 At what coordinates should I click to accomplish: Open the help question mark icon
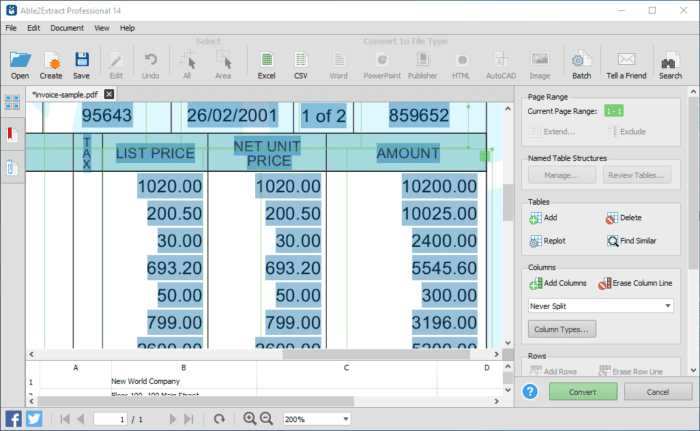click(x=530, y=392)
